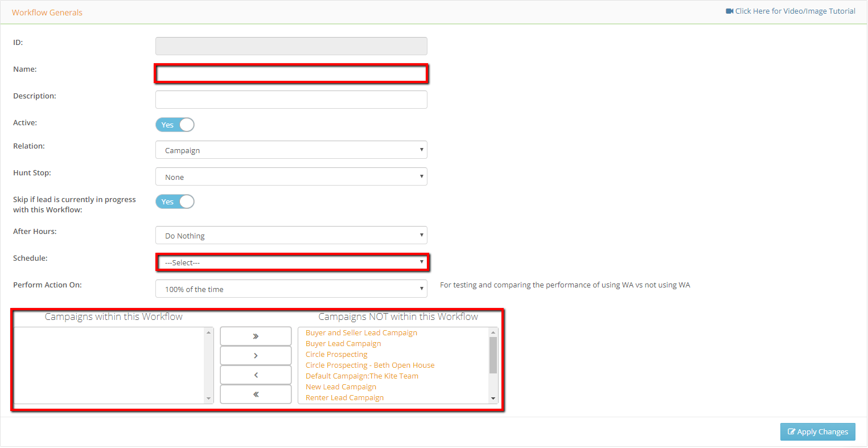Toggle the Active switch off
The width and height of the screenshot is (868, 448).
175,125
